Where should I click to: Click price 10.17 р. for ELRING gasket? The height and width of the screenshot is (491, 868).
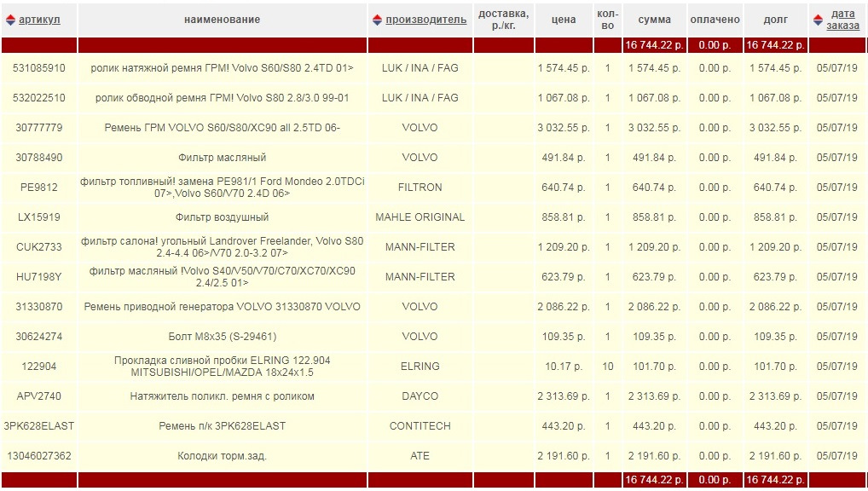point(564,367)
